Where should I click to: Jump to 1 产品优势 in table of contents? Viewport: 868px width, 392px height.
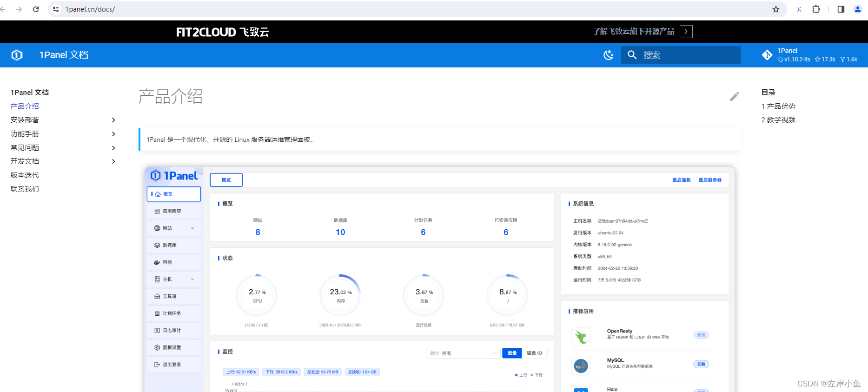778,106
